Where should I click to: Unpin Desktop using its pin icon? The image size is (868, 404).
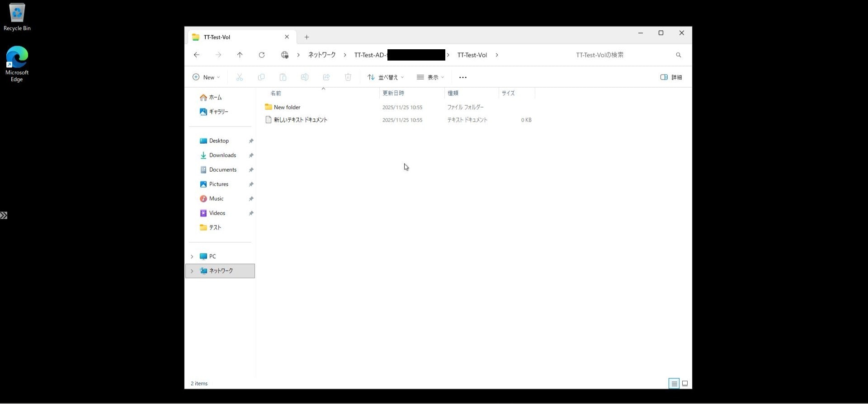click(251, 141)
